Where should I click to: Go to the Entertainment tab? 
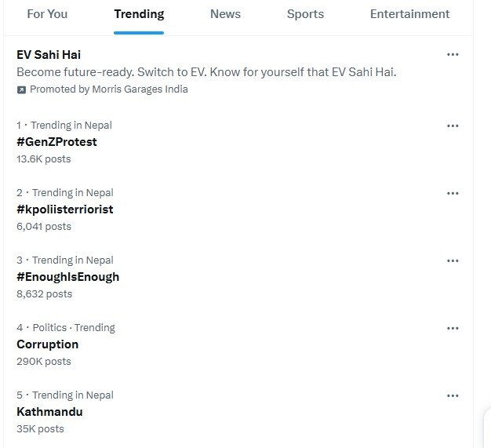409,14
